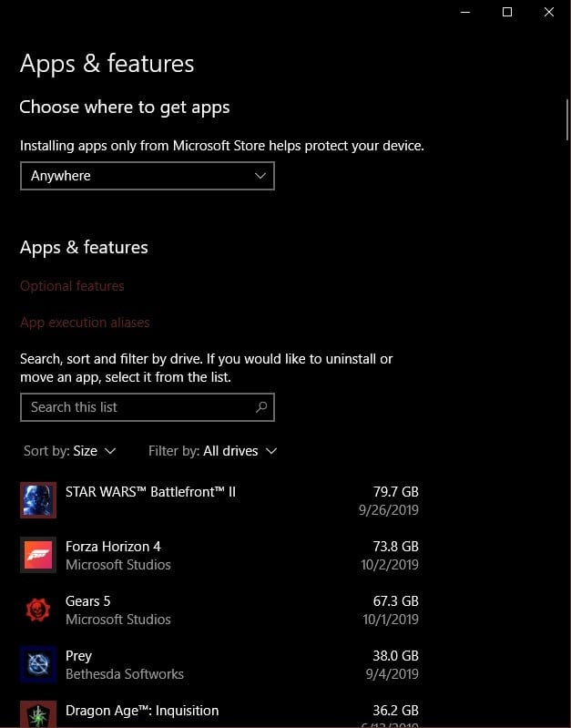Click the magnifier icon in search box
The image size is (571, 728).
[261, 407]
